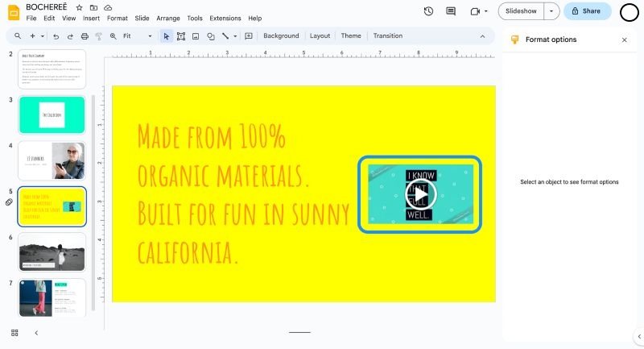
Task: Star the BOCHEREE presentation
Action: [x=79, y=7]
